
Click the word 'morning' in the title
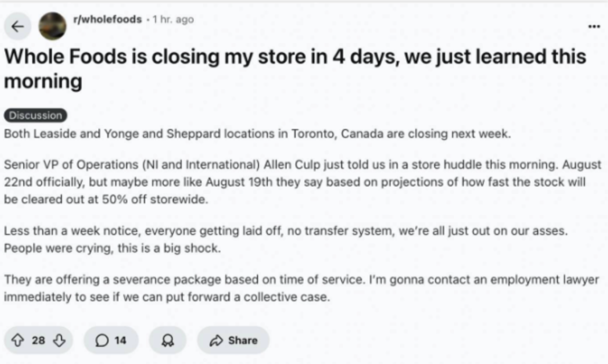coord(43,82)
